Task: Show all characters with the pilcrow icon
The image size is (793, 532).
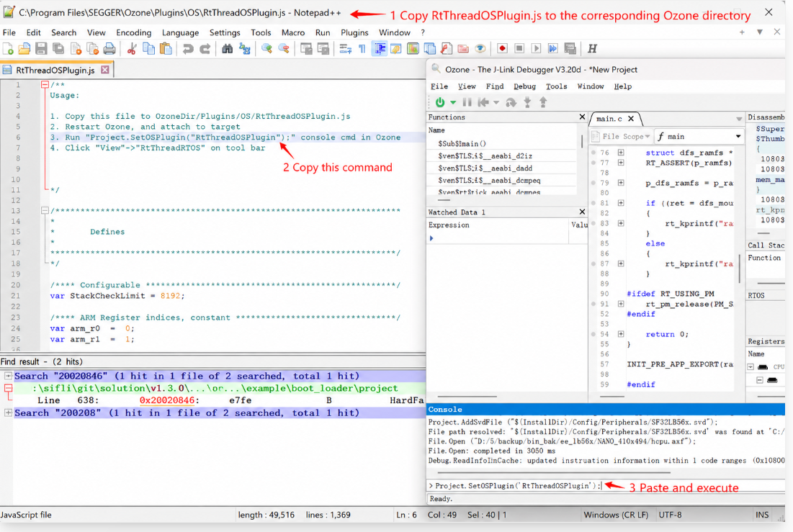Action: point(362,48)
